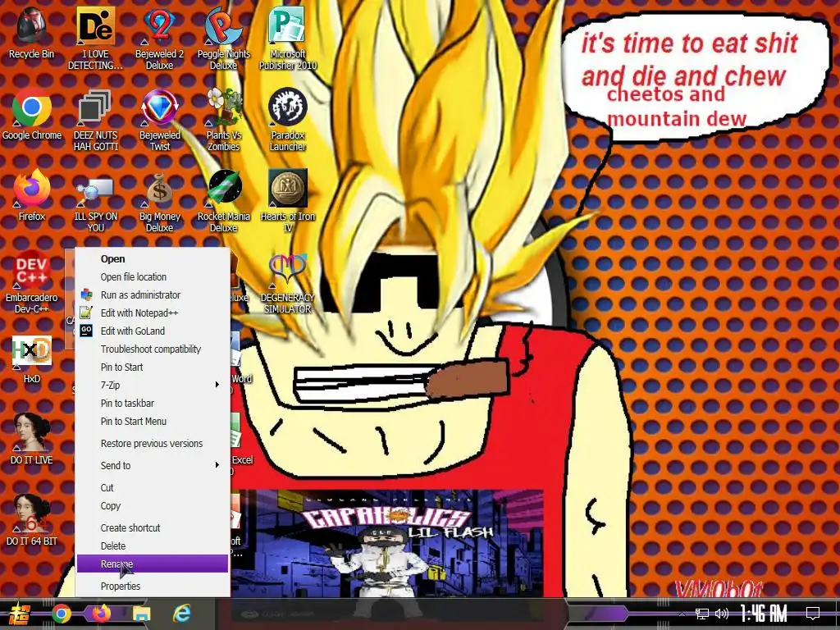Launch I LOVE DETECTING desktop shortcut

(95, 39)
